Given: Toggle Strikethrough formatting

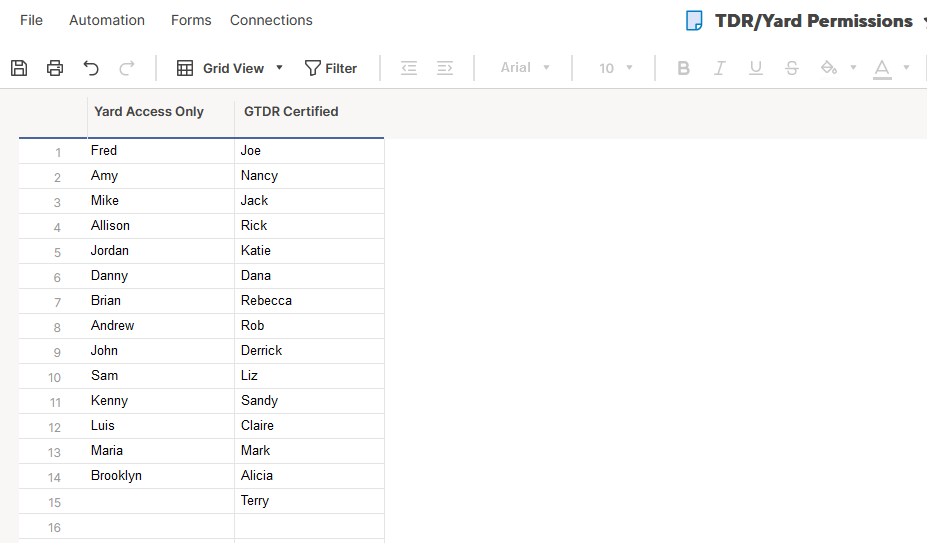Looking at the screenshot, I should point(792,68).
